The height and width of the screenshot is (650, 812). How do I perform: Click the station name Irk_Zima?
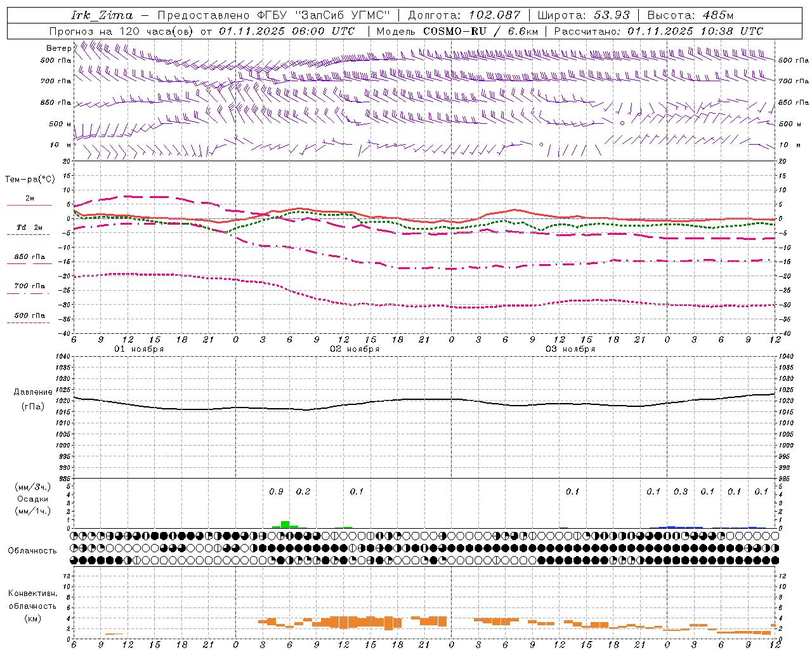[x=102, y=15]
